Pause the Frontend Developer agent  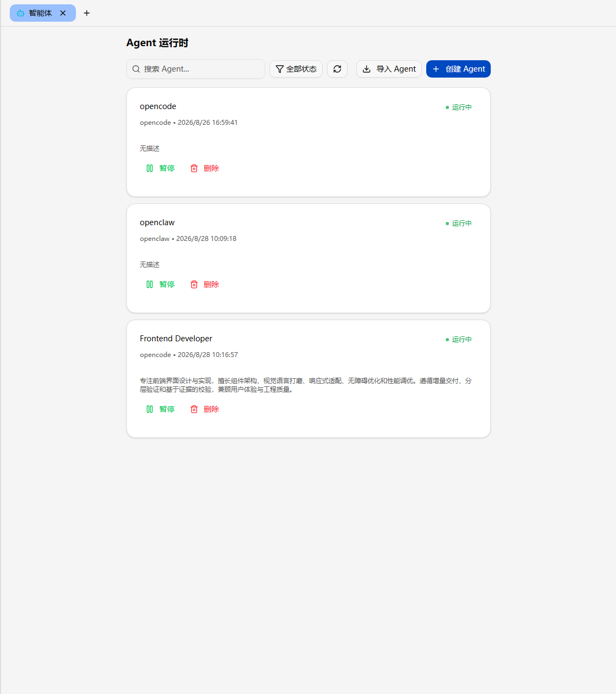click(x=161, y=409)
